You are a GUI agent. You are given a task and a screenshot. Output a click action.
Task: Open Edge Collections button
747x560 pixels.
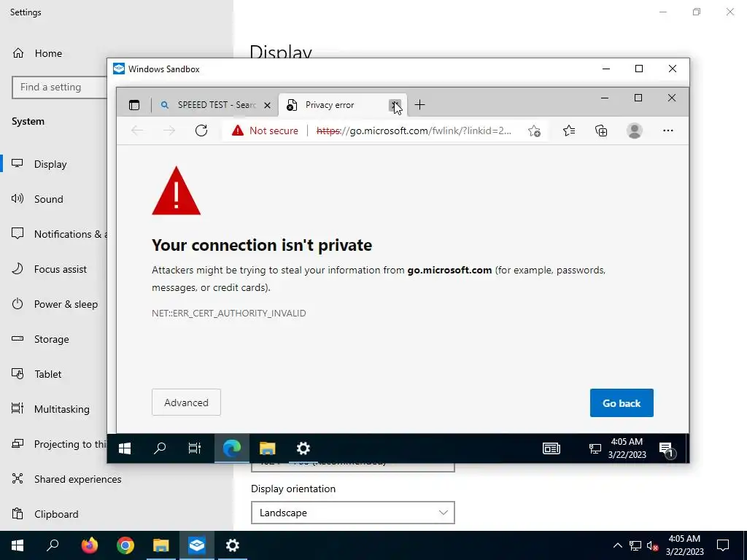tap(601, 131)
